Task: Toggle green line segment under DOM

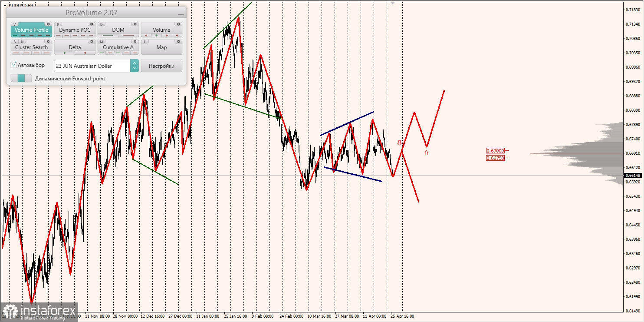Action: point(108,35)
